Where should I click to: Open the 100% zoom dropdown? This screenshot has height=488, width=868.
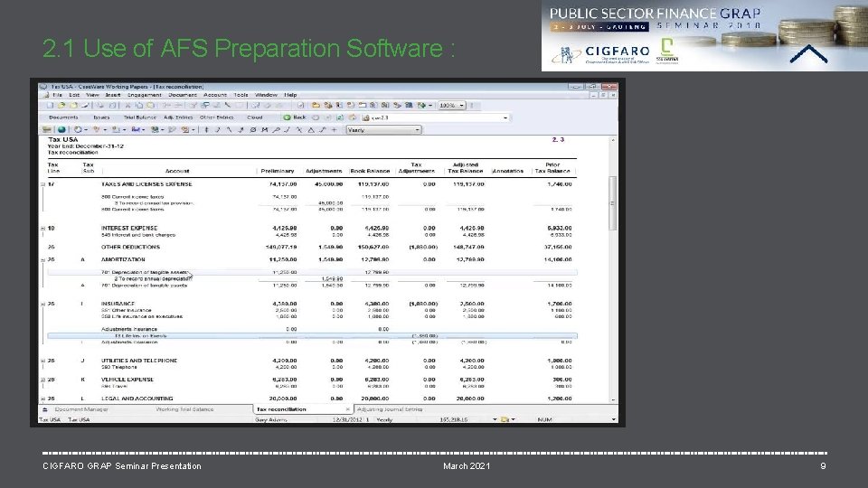coord(462,105)
